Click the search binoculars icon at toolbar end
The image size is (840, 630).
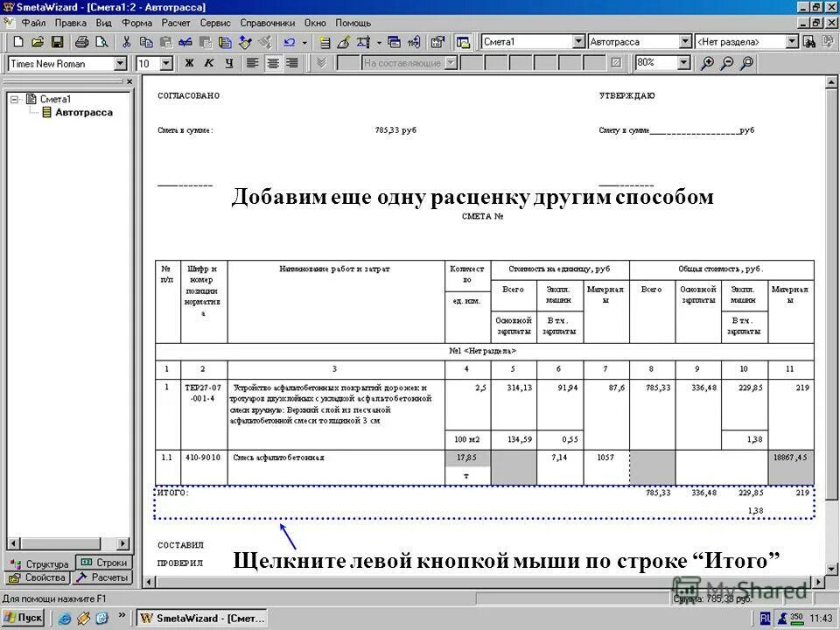[809, 42]
